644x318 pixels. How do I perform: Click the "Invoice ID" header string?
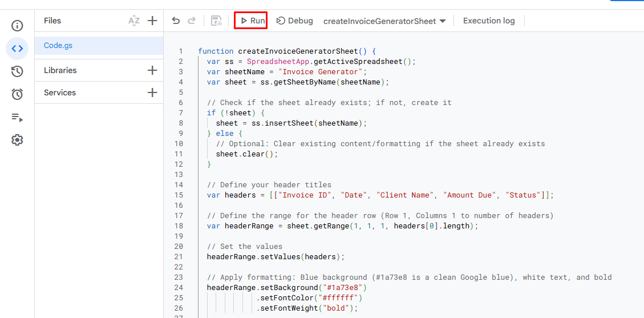point(305,195)
